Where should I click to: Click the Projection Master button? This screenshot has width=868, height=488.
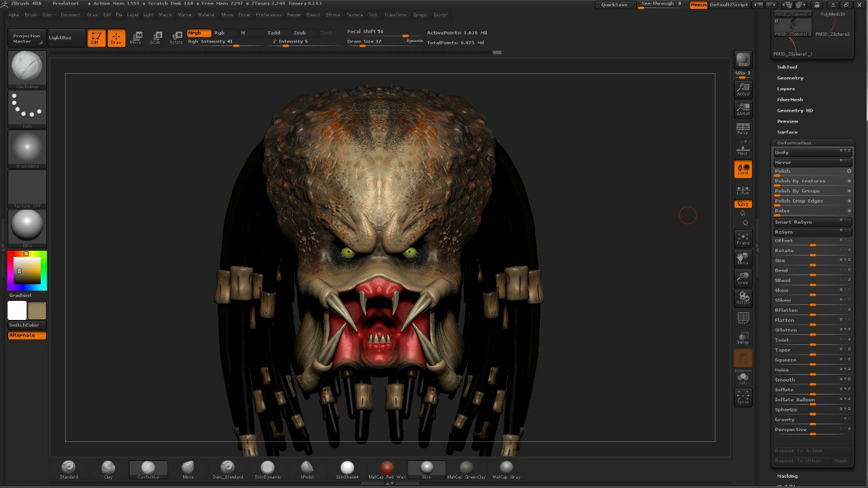click(x=27, y=39)
